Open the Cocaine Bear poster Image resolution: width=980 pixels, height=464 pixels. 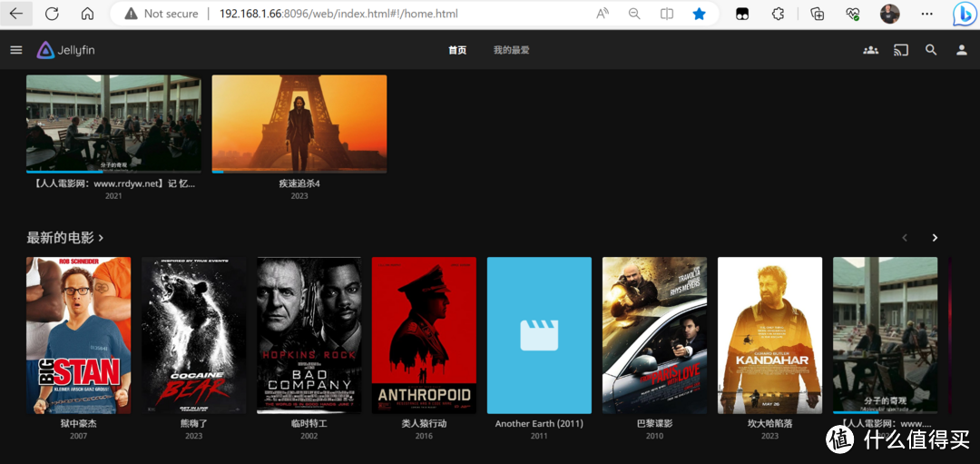[194, 335]
